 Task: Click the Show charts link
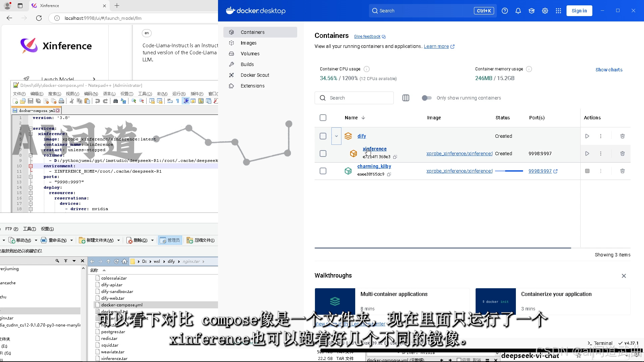608,70
